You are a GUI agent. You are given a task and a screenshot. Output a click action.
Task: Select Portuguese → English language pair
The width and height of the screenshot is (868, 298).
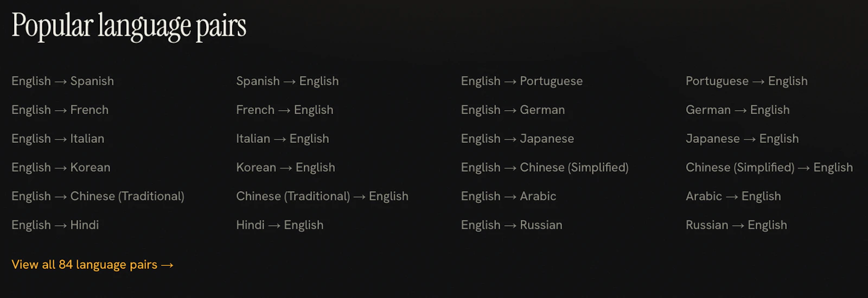(x=746, y=81)
